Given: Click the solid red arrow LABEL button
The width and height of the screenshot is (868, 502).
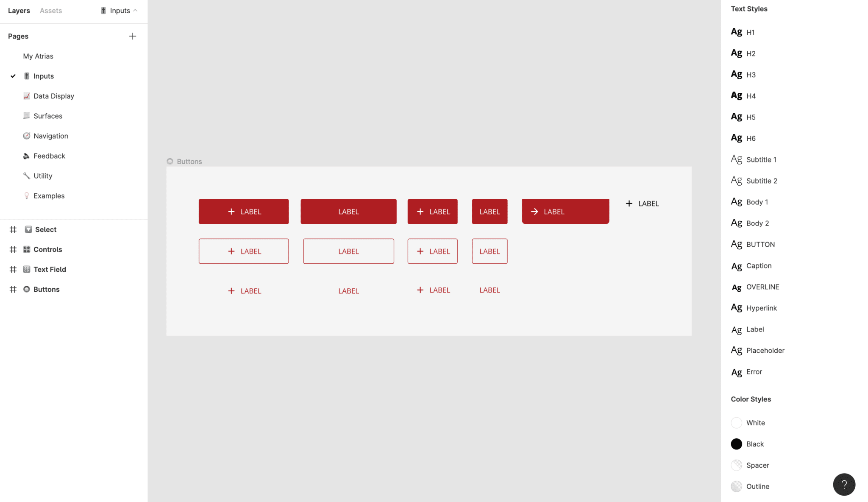Looking at the screenshot, I should [565, 211].
